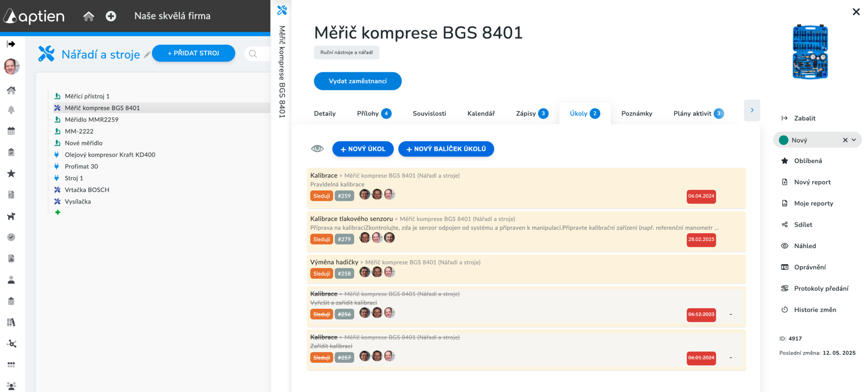Toggle the eye visibility icon above tasks
868x392 pixels.
click(317, 149)
